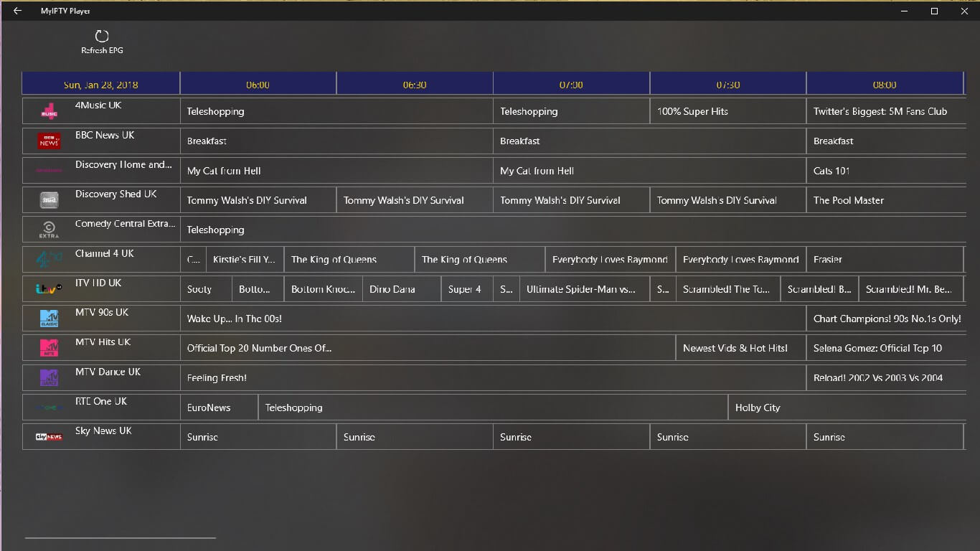This screenshot has width=980, height=551.
Task: Open The King of Queens program entry
Action: pyautogui.click(x=349, y=259)
